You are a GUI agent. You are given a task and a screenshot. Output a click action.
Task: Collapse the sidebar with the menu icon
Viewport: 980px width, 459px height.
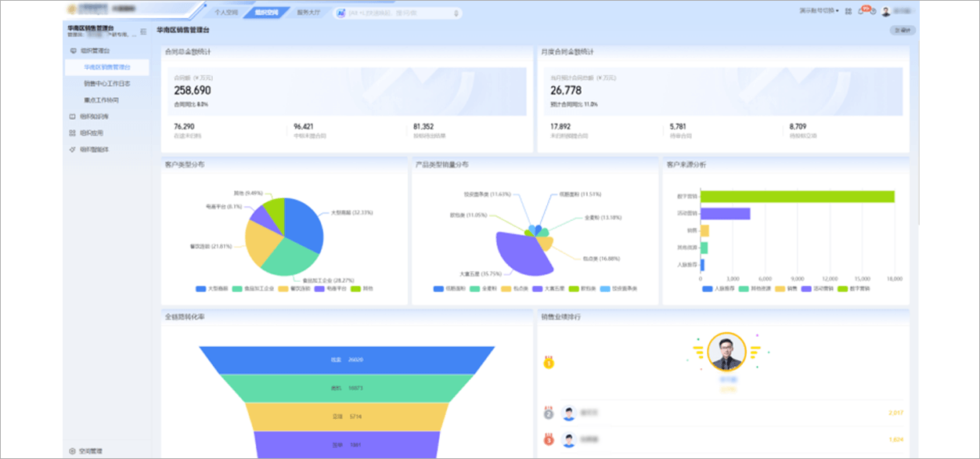point(143,31)
